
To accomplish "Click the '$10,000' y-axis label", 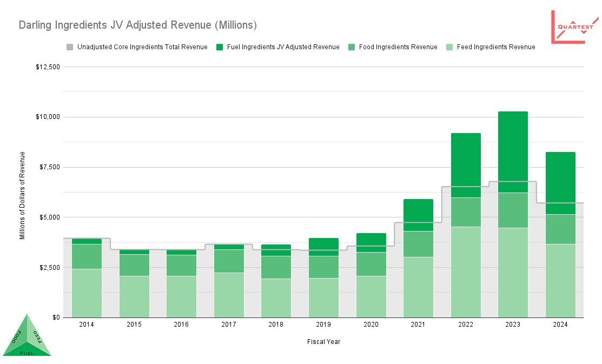I will [x=48, y=117].
